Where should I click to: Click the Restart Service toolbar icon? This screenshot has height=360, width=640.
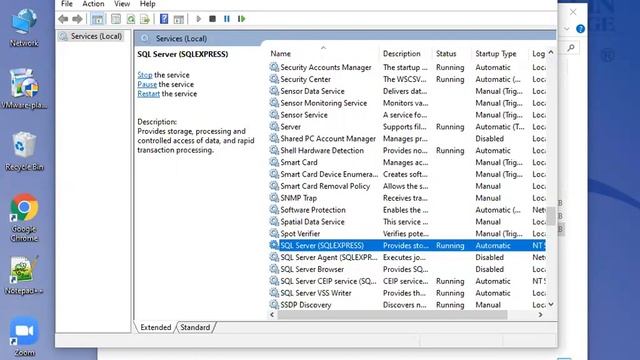pos(241,19)
